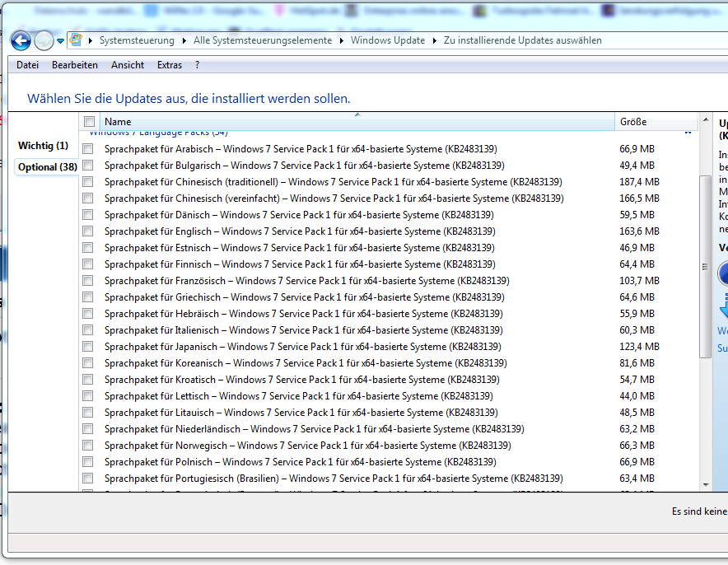Viewport: 728px width, 565px height.
Task: Click the vertical scrollbar thumb of update list
Action: (x=705, y=267)
